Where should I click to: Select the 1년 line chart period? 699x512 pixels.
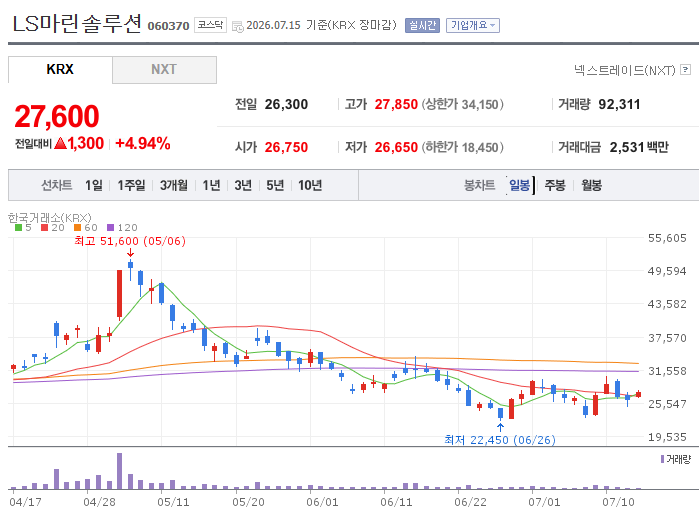211,185
